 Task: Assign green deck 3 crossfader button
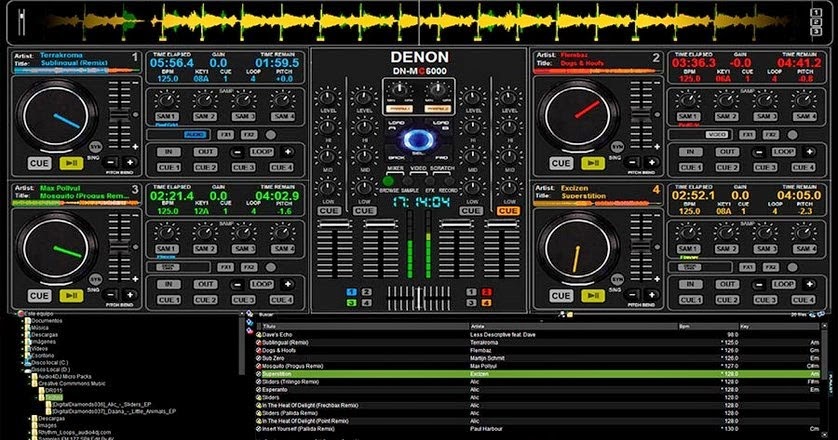click(351, 303)
